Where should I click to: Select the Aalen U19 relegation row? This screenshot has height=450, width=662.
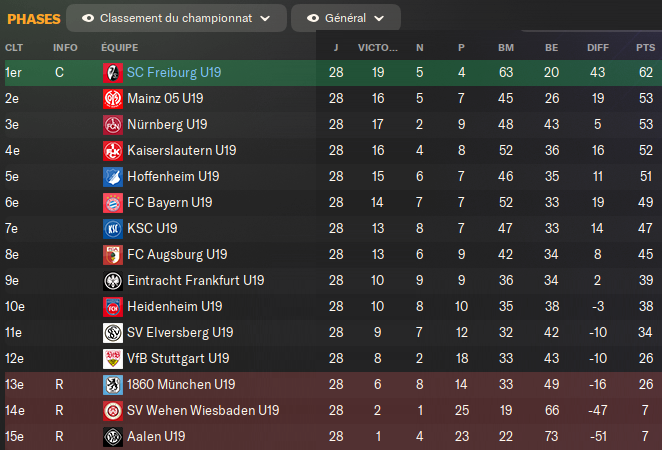point(330,436)
